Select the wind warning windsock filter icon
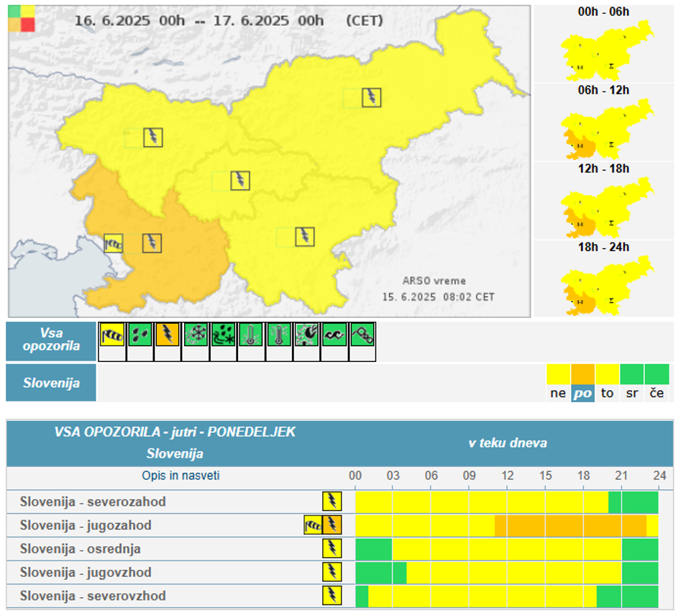676x616 pixels. click(x=111, y=335)
